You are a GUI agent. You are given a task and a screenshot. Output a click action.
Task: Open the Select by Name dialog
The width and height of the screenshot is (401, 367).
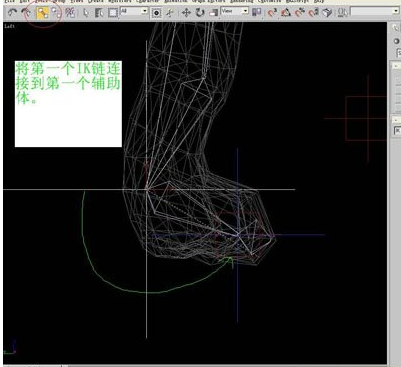click(x=99, y=13)
